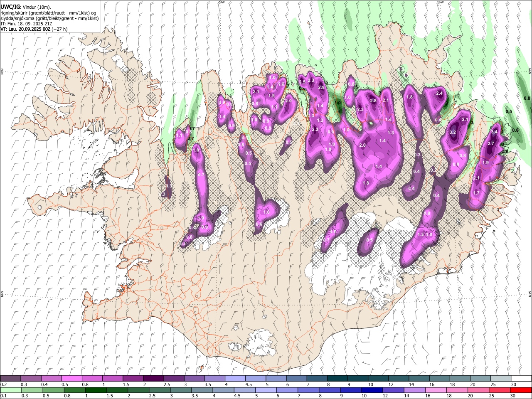Image resolution: width=532 pixels, height=399 pixels.
Task: Click the '15W' longitude label
Action: pyautogui.click(x=440, y=2)
